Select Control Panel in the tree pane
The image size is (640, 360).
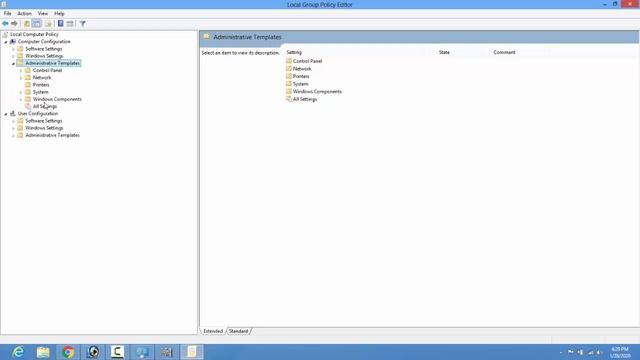(x=47, y=70)
